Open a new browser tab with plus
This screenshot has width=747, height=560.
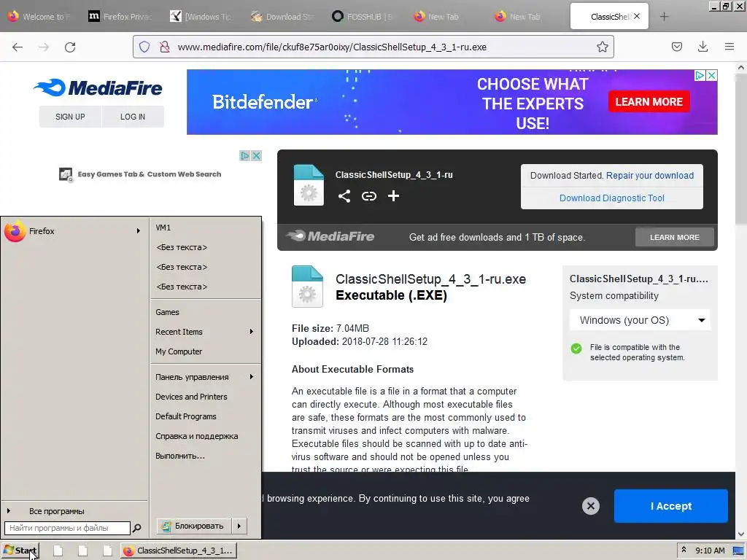(x=664, y=17)
